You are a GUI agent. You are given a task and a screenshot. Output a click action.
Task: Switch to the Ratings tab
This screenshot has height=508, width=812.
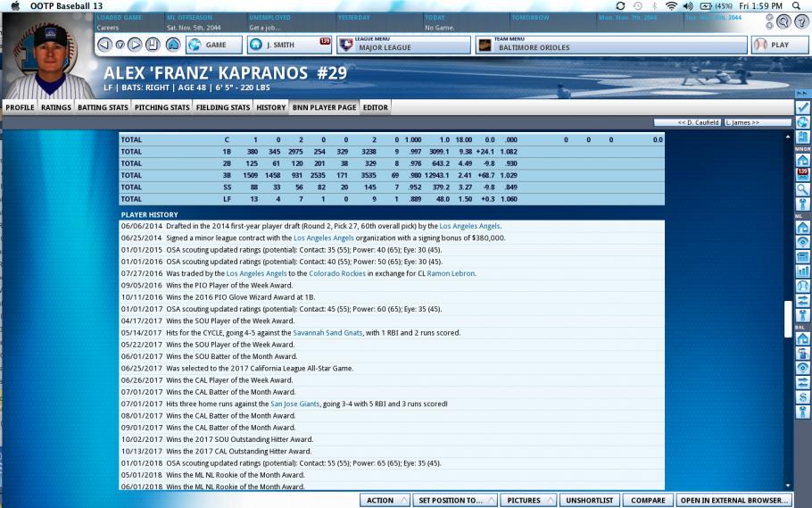pos(56,107)
